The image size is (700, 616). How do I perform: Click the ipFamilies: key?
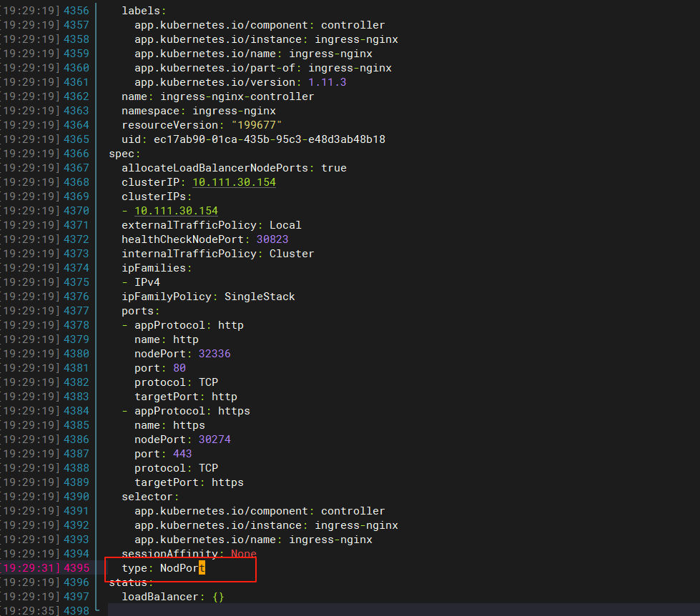pos(157,268)
